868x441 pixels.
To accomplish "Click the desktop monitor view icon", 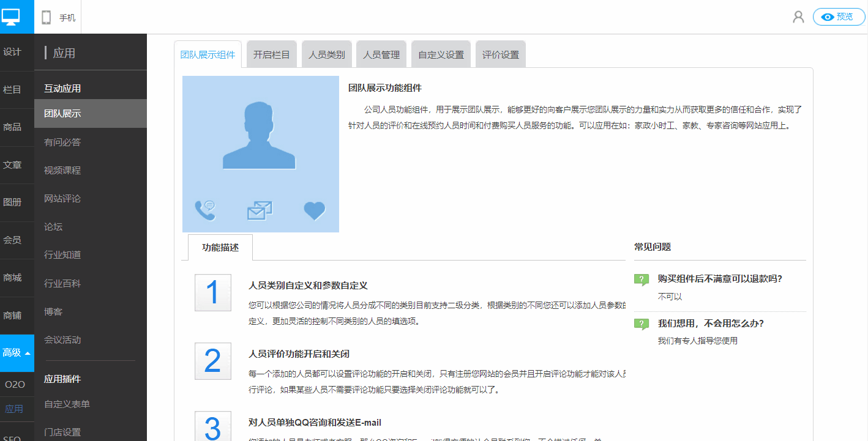I will click(x=11, y=17).
